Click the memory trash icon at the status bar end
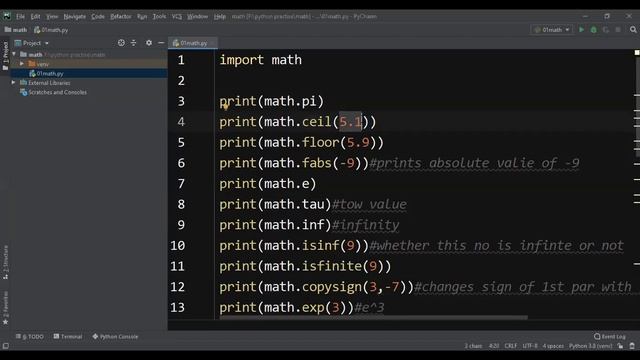Image resolution: width=640 pixels, height=360 pixels. tap(632, 346)
